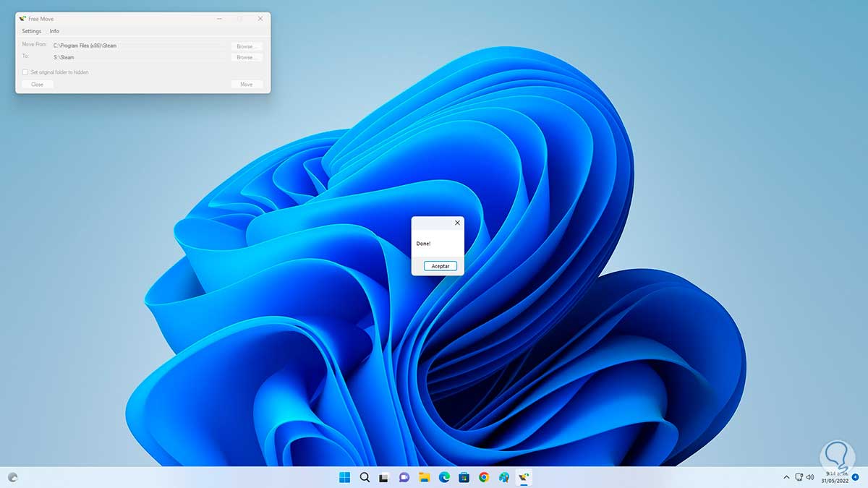Viewport: 868px width, 488px height.
Task: Toggle Set original folder to hidden checkbox
Action: [x=25, y=72]
